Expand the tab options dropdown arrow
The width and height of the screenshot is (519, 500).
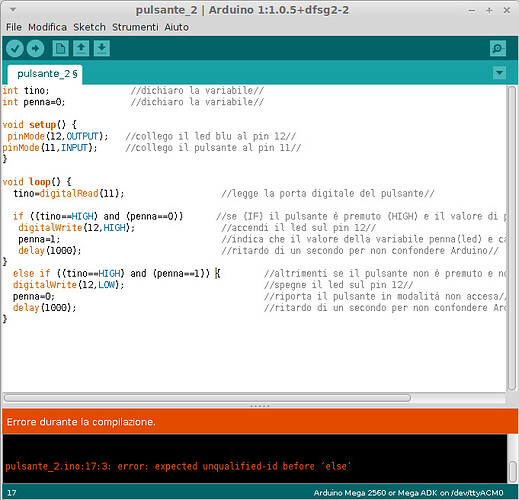click(499, 73)
